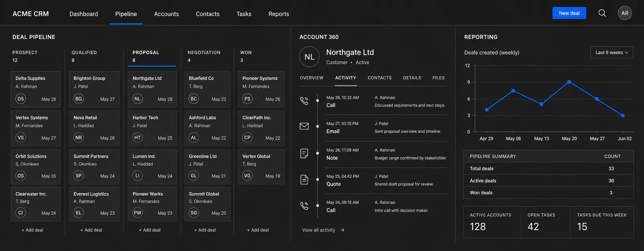The image size is (644, 251).
Task: Click the May 25 Quote document icon
Action: pos(304,179)
